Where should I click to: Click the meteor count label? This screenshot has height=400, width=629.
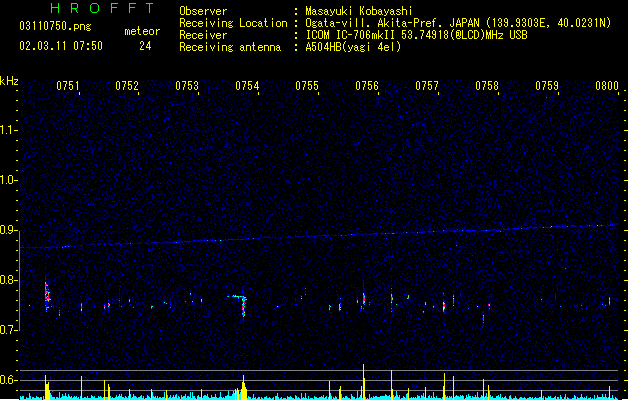[x=142, y=31]
